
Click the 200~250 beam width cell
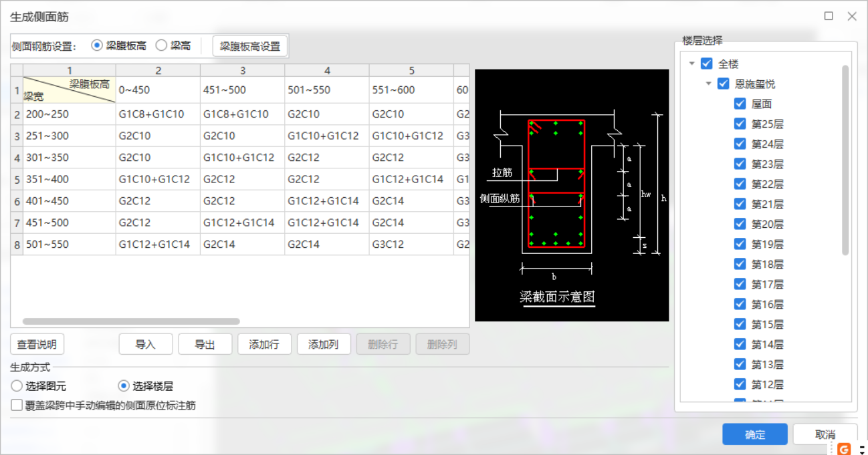coord(70,114)
